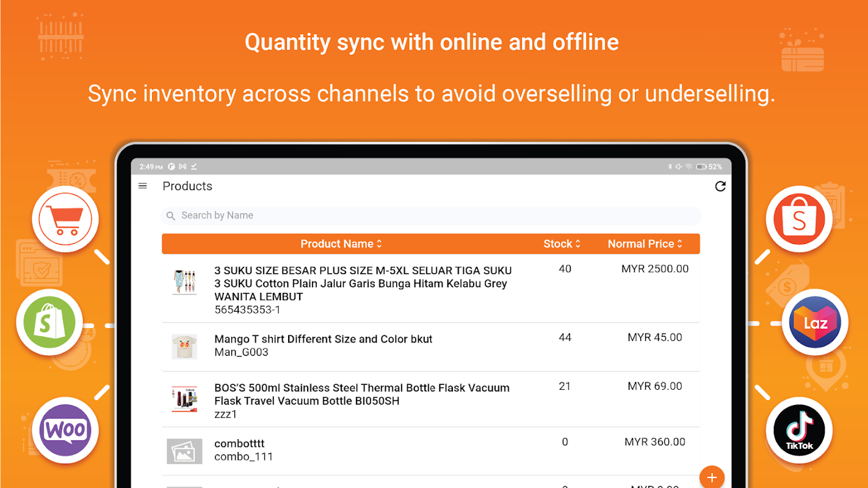Select the BOS'S 500ml Thermal Bottle name
Viewport: 868px width, 488px height.
click(x=362, y=395)
